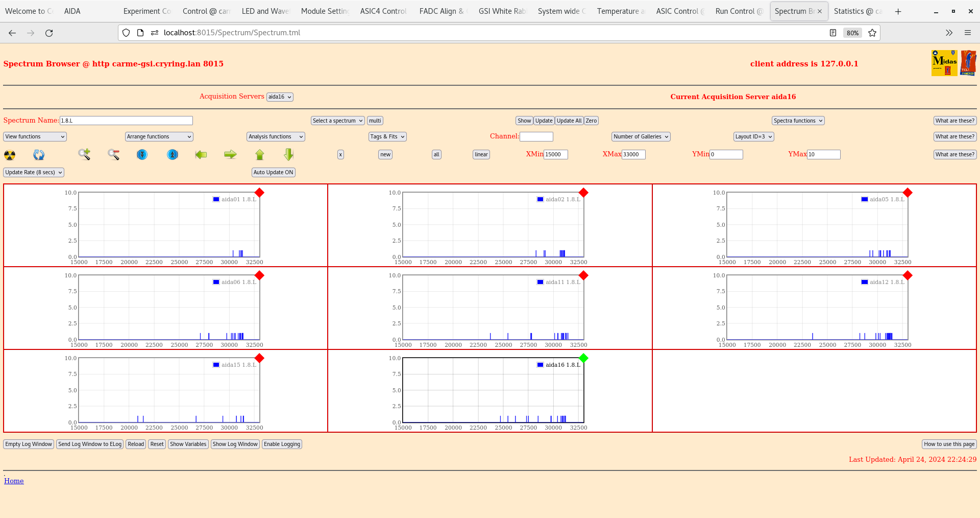Switch to the FADC Align tab
Image resolution: width=980 pixels, height=518 pixels.
pyautogui.click(x=441, y=11)
